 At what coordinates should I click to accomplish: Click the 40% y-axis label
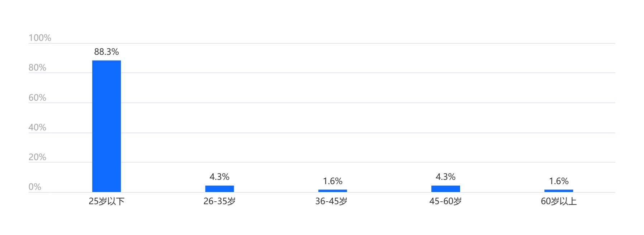click(37, 128)
